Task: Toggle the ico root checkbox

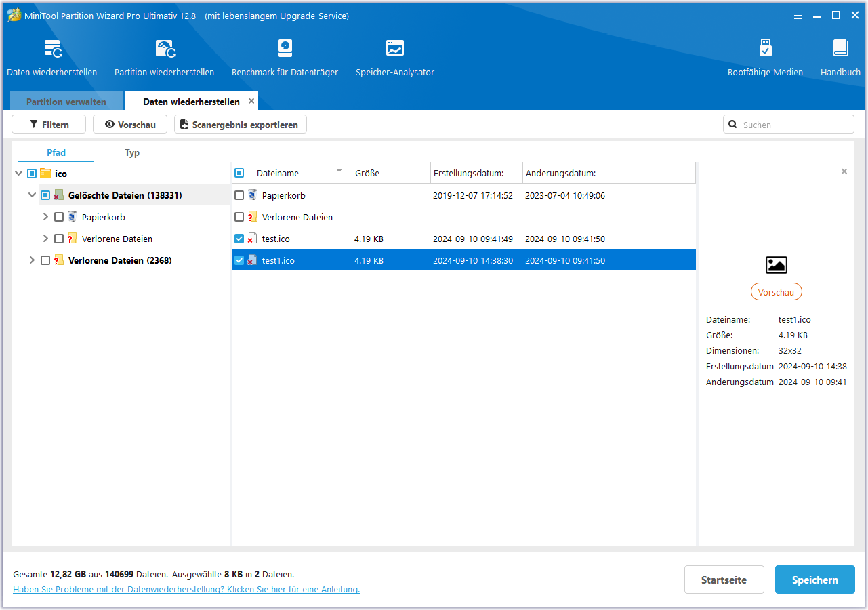Action: click(32, 174)
